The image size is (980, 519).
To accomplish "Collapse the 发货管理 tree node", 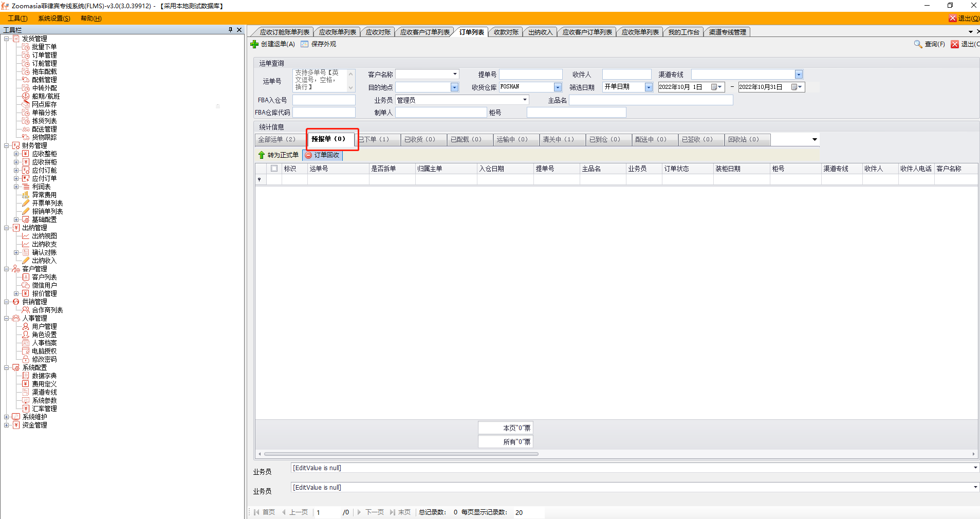I will [x=7, y=39].
